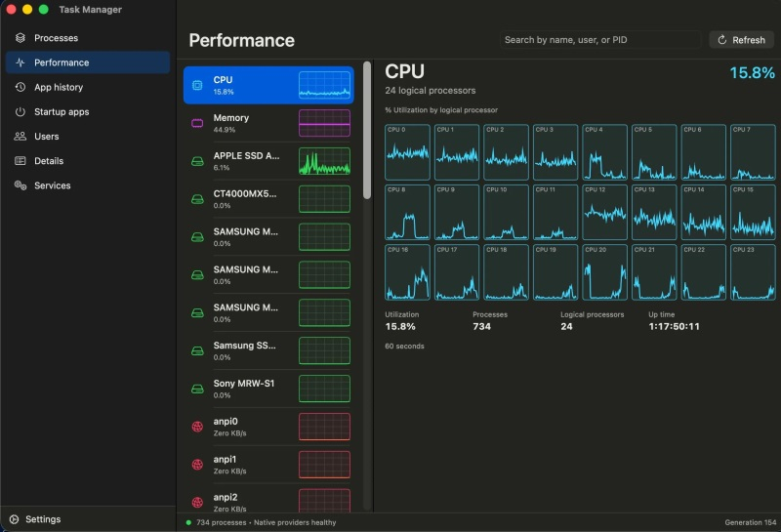Click the Memory module icon
Image resolution: width=781 pixels, height=532 pixels.
click(197, 123)
